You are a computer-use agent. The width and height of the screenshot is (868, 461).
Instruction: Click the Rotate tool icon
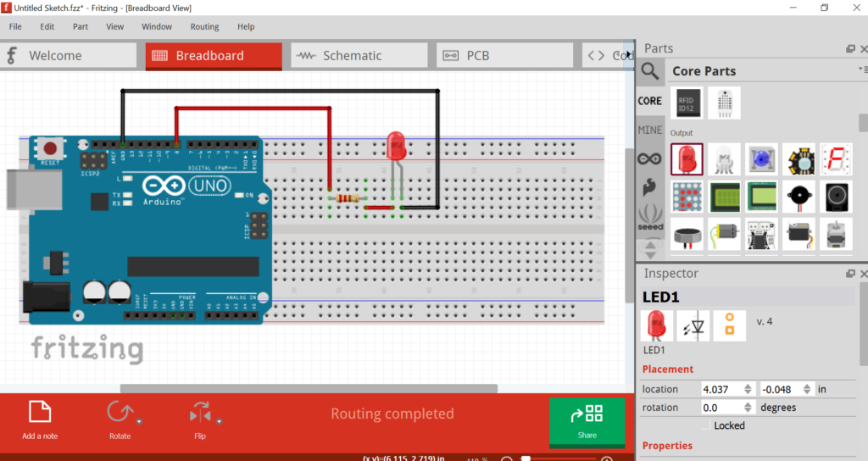coord(120,413)
